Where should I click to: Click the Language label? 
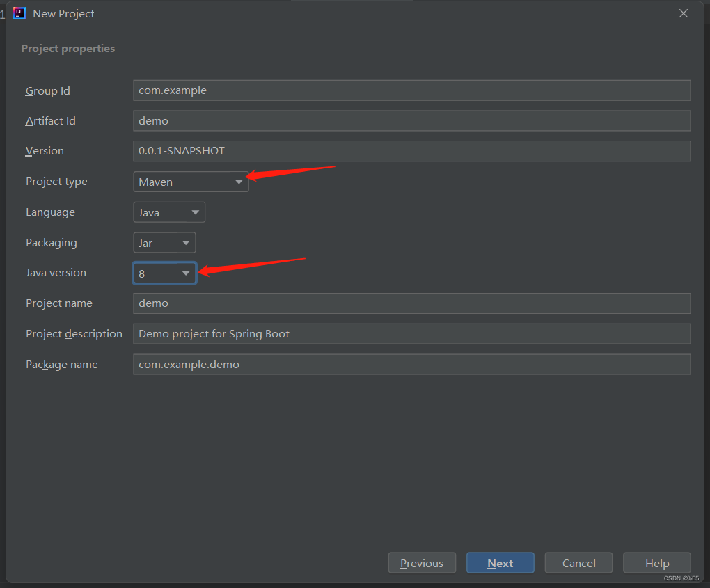[50, 212]
